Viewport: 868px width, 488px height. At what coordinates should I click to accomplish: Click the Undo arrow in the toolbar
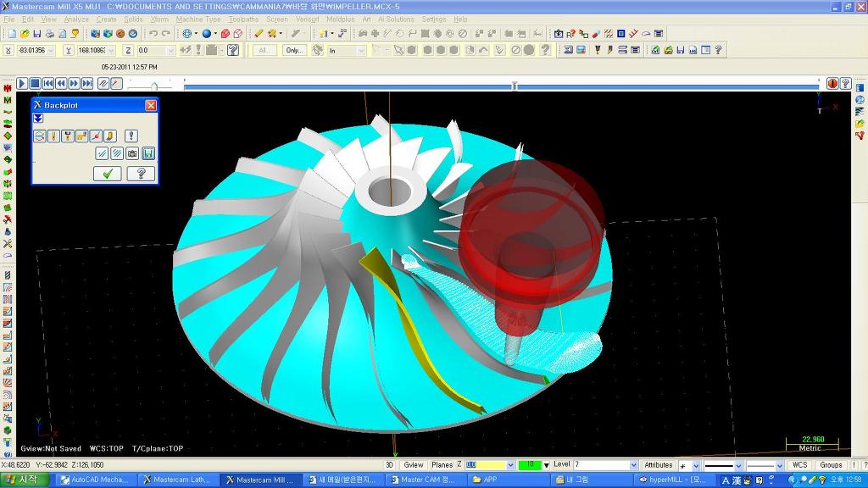click(153, 34)
